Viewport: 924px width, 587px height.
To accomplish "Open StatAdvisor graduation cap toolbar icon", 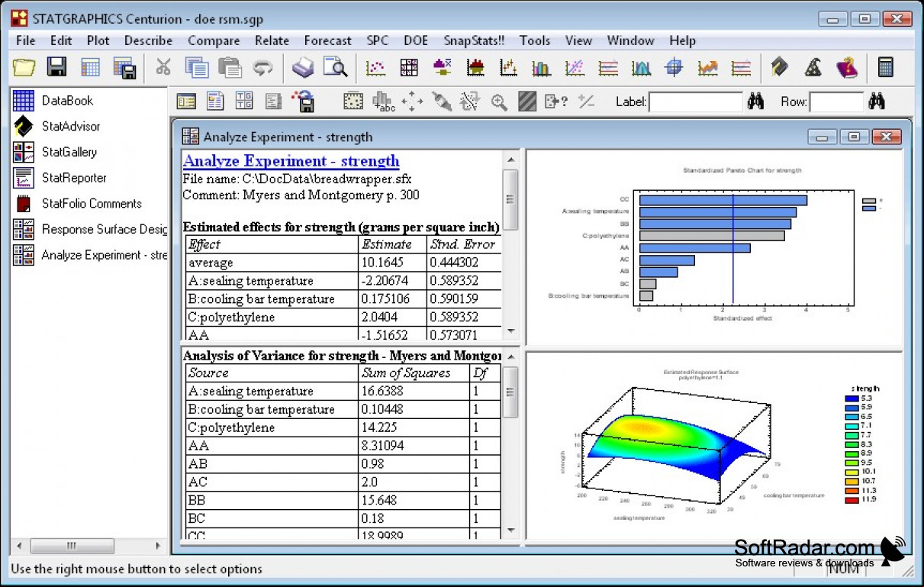I will [x=779, y=67].
